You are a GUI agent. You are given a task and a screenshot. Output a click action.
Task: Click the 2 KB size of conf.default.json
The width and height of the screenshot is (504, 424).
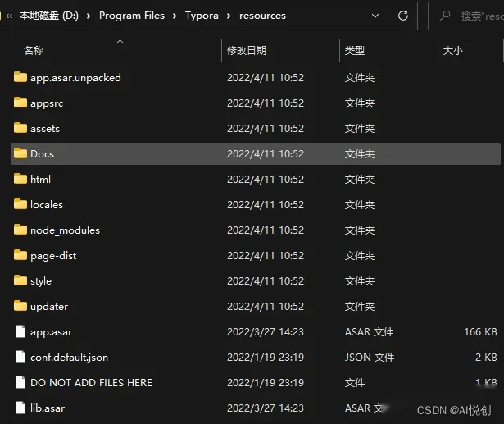pos(486,357)
